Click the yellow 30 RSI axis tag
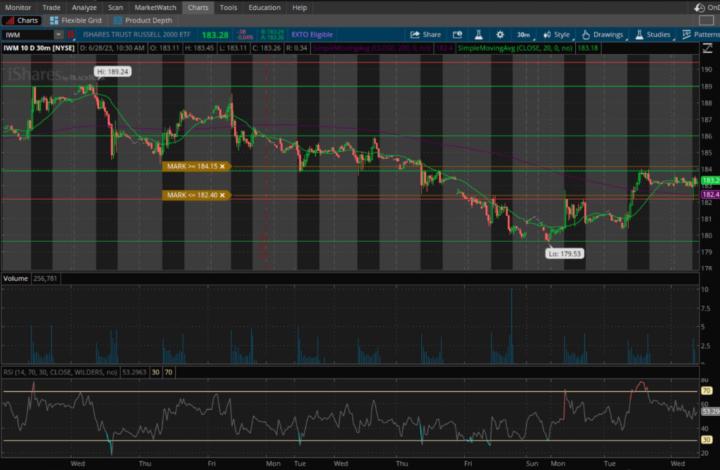 707,440
